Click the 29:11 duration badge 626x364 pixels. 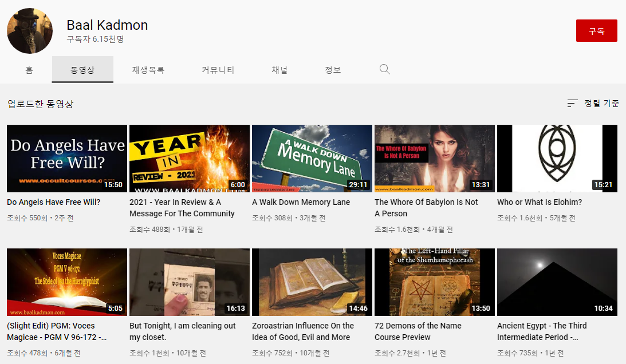tap(358, 184)
